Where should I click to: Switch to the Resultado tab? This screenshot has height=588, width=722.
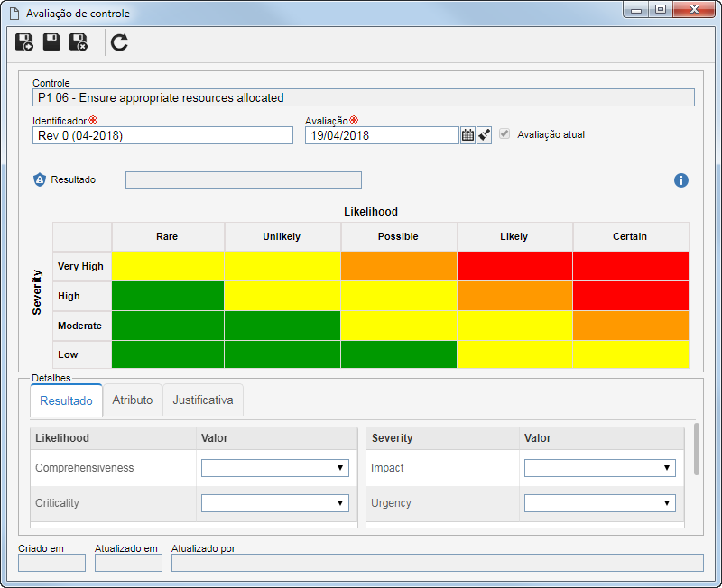point(66,400)
